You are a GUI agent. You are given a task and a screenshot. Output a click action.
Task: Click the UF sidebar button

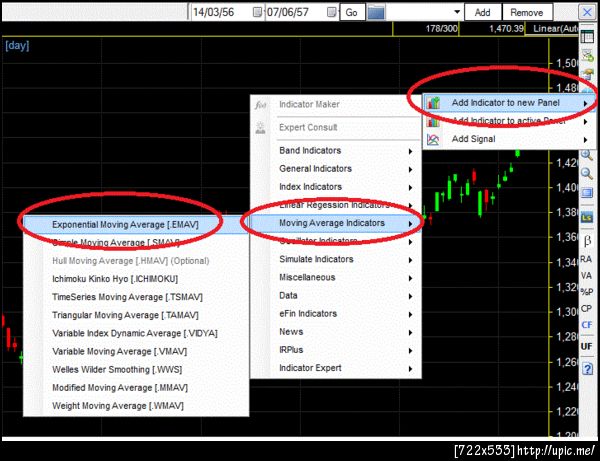586,346
